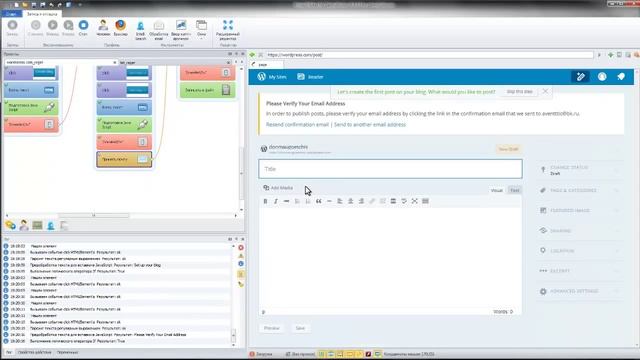Open the blue Файл tab in the ribbon
This screenshot has height=360, width=640.
(x=11, y=14)
